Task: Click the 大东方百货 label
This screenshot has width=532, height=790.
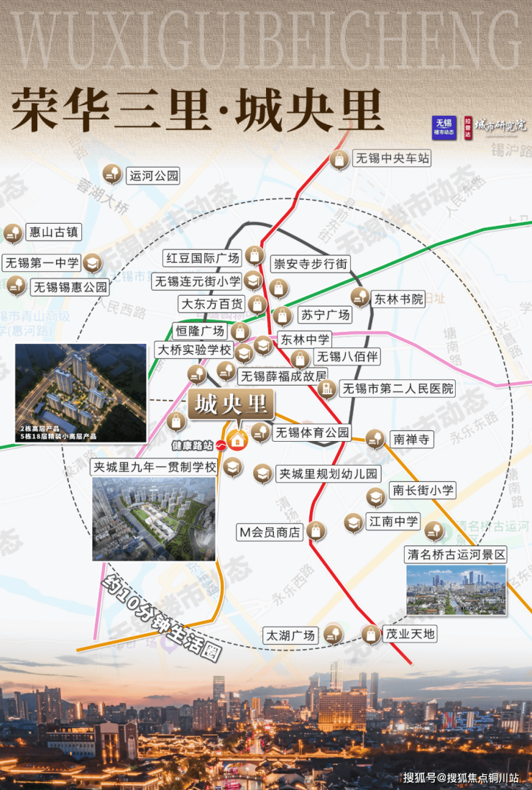Action: point(211,304)
